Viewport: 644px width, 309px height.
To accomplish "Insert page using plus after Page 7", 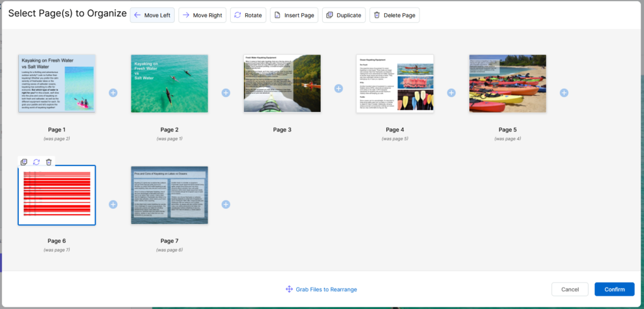I will (x=226, y=205).
